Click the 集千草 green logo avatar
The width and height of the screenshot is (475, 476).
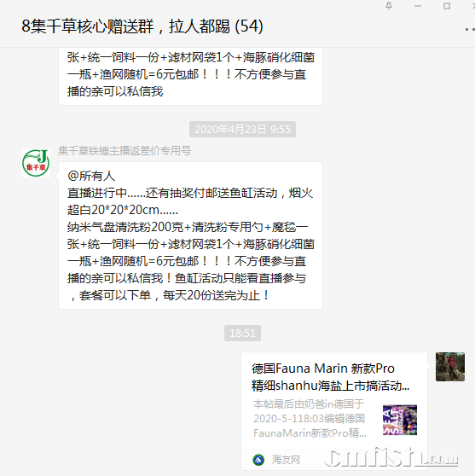click(36, 163)
